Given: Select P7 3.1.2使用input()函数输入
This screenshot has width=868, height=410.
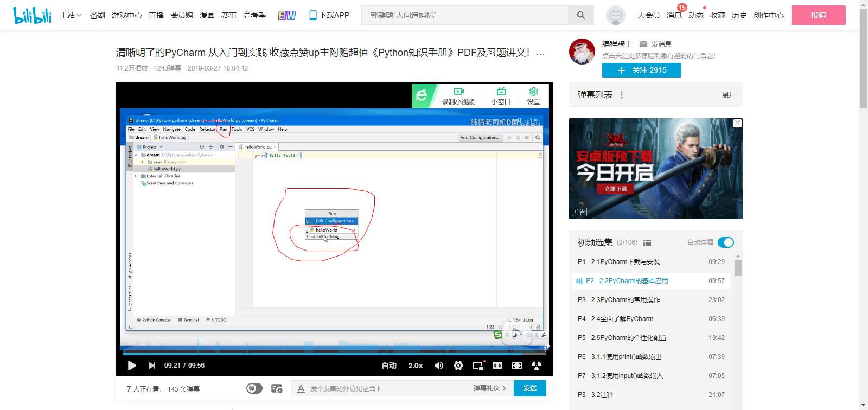Looking at the screenshot, I should pyautogui.click(x=651, y=376).
